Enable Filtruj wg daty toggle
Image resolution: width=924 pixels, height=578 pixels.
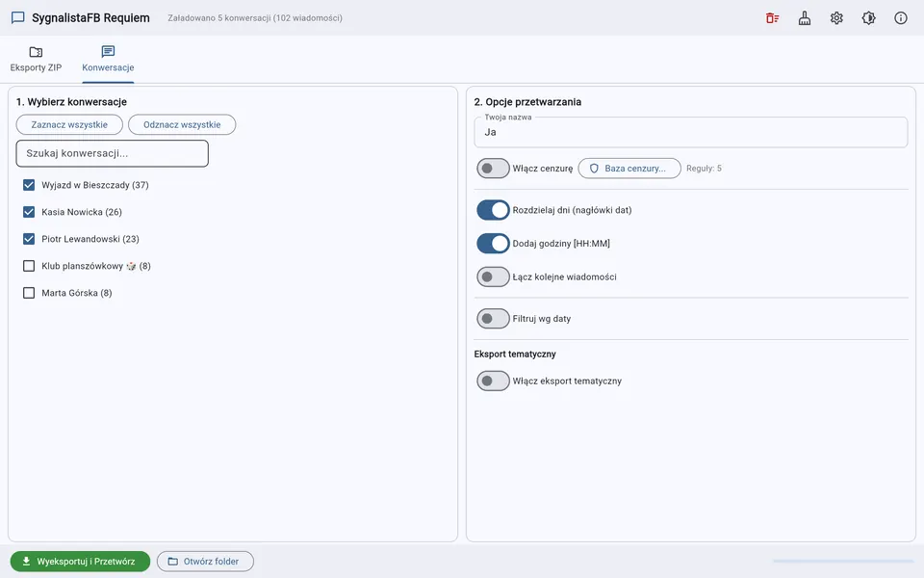pyautogui.click(x=493, y=319)
